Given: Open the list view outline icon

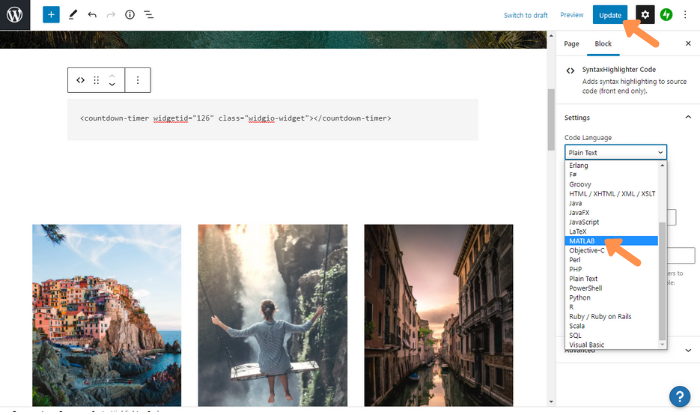Looking at the screenshot, I should point(149,15).
